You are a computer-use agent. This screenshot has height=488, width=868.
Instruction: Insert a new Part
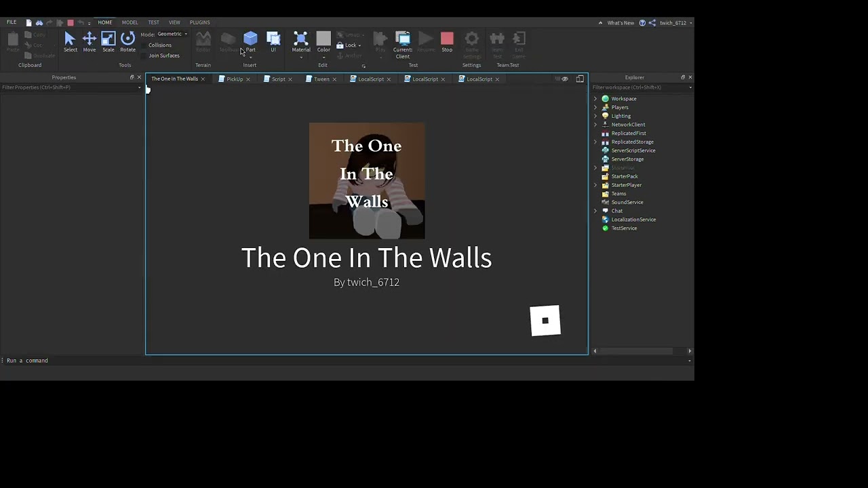point(250,39)
